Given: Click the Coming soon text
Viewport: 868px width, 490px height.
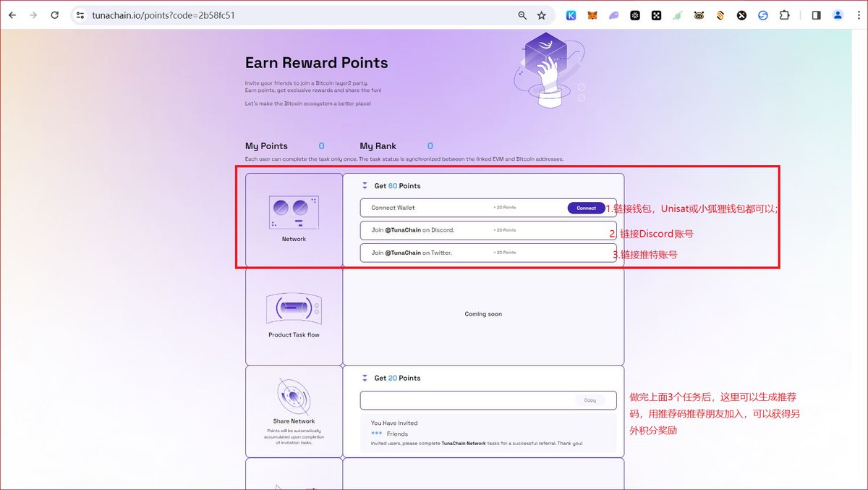Looking at the screenshot, I should point(483,314).
